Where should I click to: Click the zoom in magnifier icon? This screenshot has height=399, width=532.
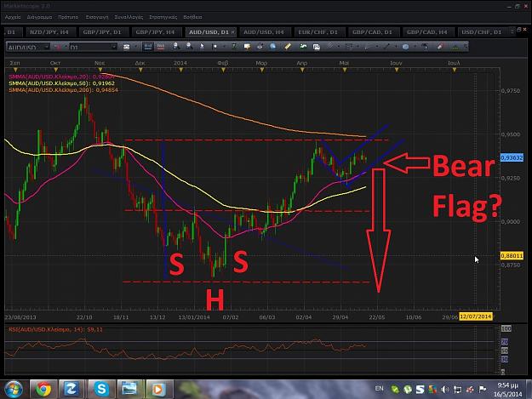tap(176, 47)
